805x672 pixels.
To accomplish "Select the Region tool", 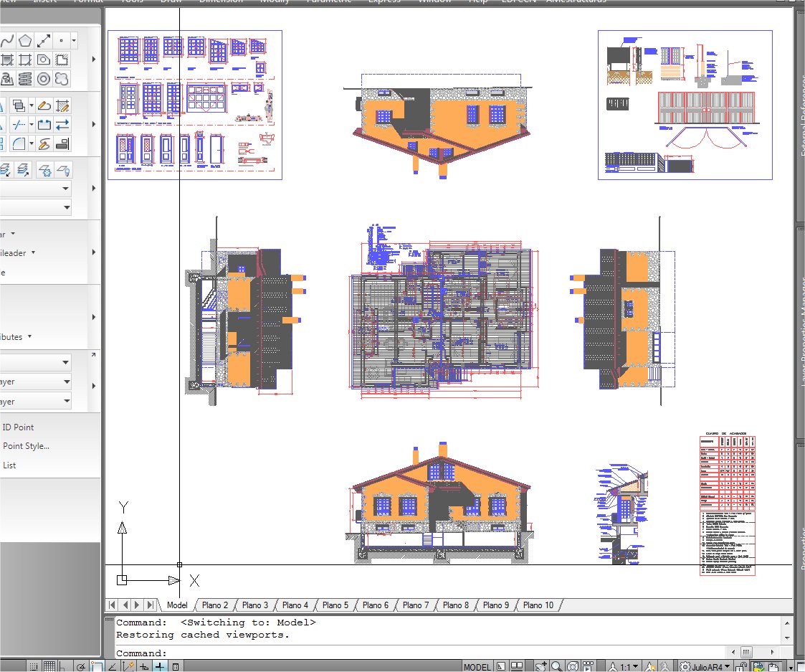I will point(44,60).
